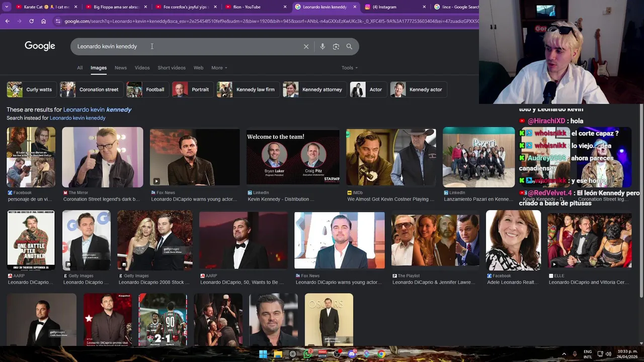This screenshot has width=644, height=362.
Task: Open Getty Images Leonardo Dicaprio 2008 Stock result
Action: (x=155, y=240)
